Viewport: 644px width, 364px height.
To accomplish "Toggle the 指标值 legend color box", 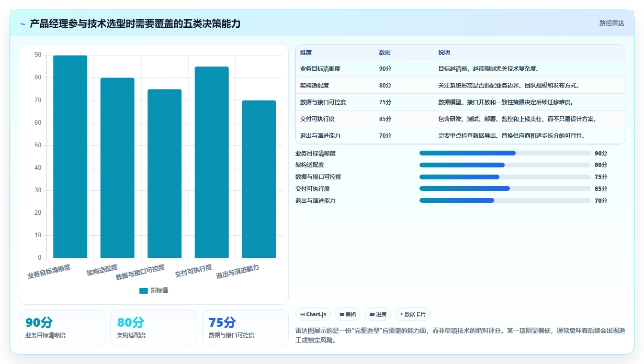I will pyautogui.click(x=143, y=290).
